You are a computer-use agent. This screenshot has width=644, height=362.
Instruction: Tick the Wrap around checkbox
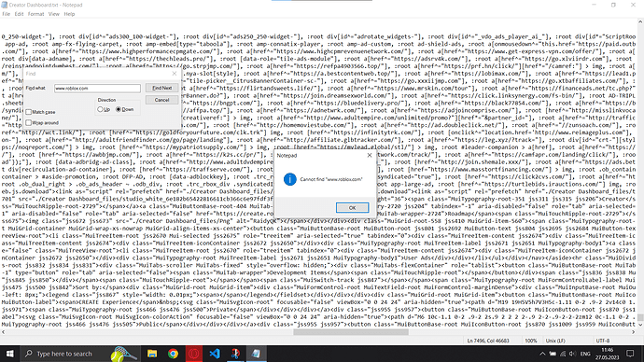pyautogui.click(x=29, y=123)
